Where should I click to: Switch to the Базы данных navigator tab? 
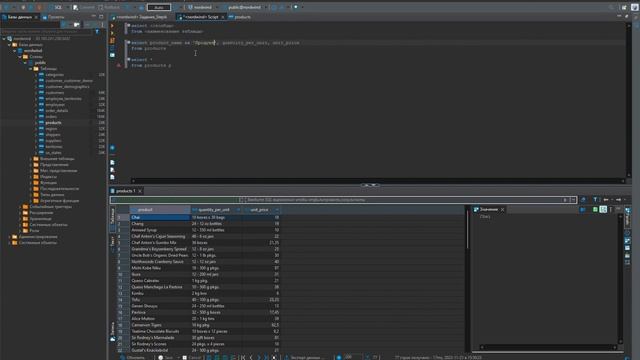pos(20,17)
